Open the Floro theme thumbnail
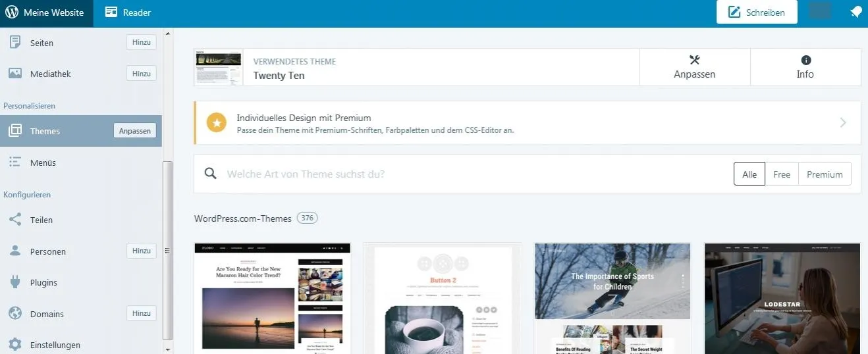The image size is (868, 354). click(273, 299)
